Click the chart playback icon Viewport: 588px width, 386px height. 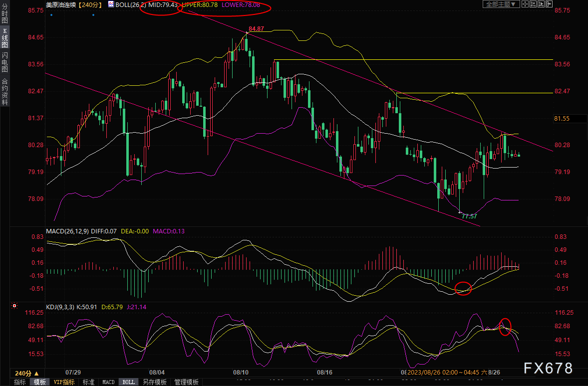542,4
